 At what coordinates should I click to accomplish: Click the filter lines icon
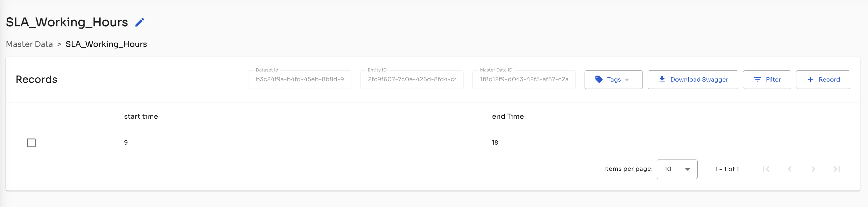[757, 79]
